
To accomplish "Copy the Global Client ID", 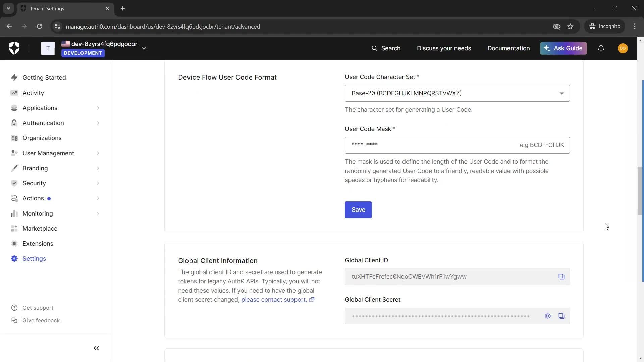I will pyautogui.click(x=561, y=277).
